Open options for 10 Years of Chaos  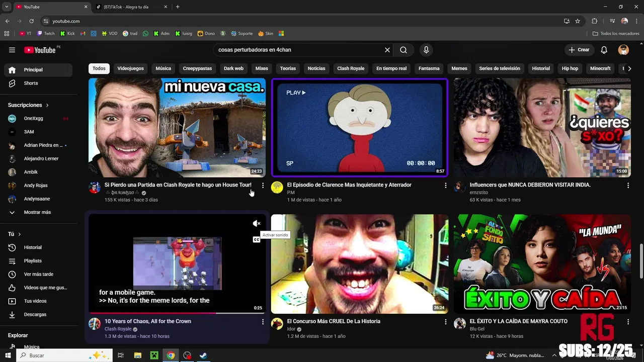point(263,322)
